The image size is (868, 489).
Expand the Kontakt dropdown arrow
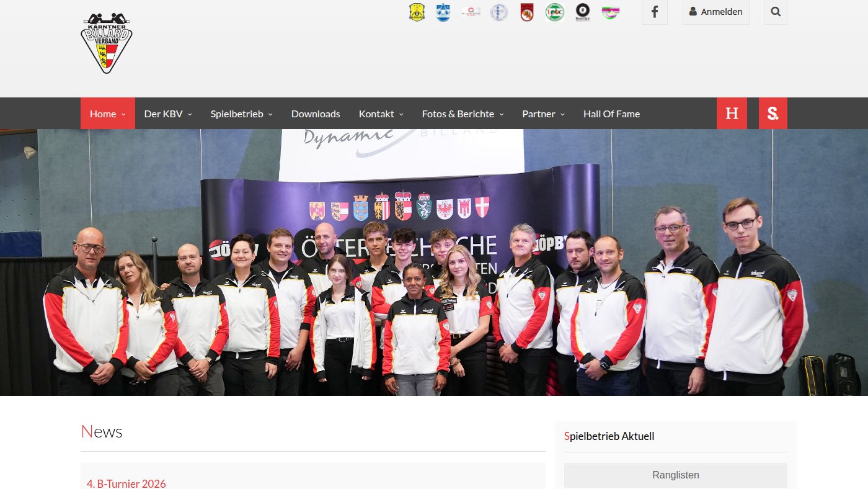point(401,114)
